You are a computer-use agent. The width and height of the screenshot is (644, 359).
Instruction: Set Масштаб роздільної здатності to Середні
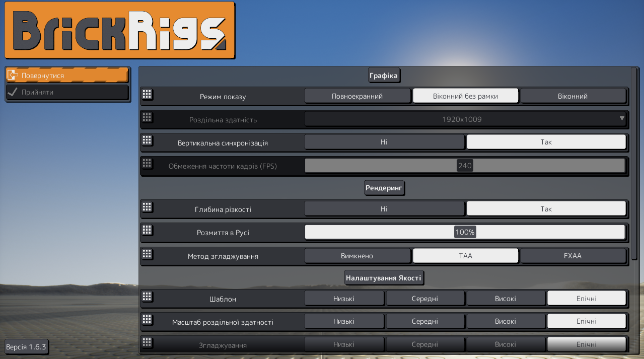pyautogui.click(x=425, y=322)
